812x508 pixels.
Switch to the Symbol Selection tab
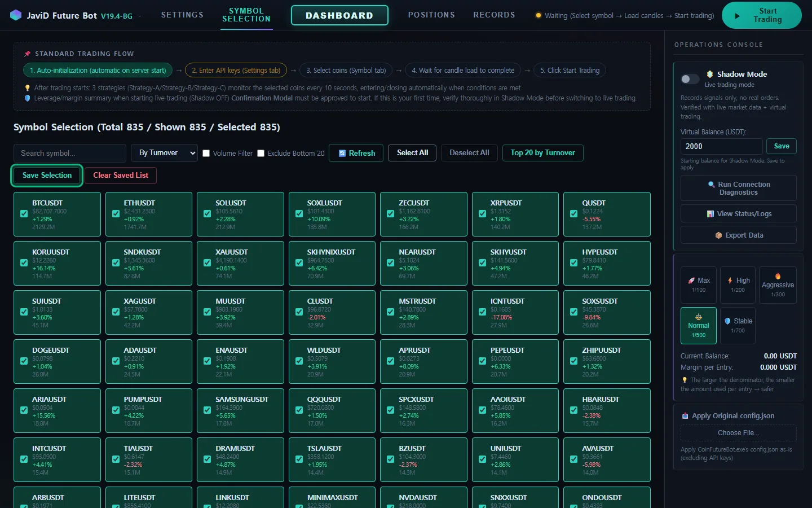click(246, 15)
